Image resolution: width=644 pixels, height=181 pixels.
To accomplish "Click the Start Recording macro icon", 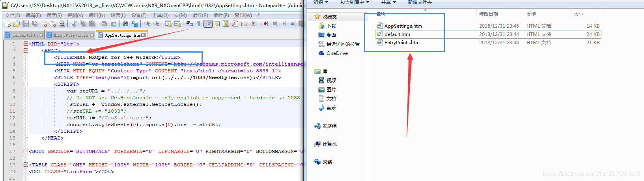I will click(x=265, y=24).
